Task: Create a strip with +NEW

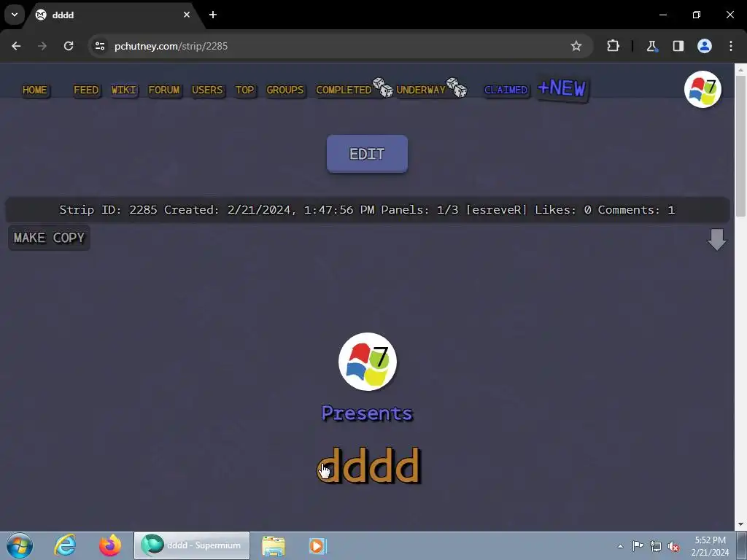Action: [562, 88]
